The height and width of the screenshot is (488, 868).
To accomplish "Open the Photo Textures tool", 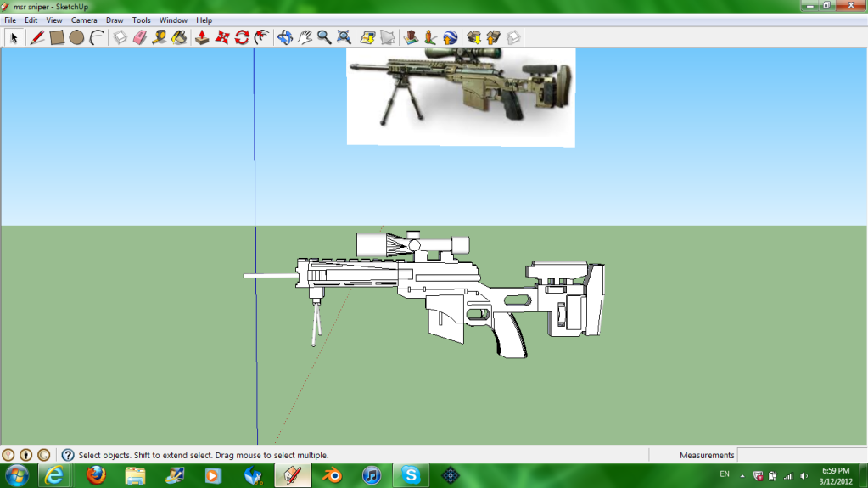I will (x=430, y=37).
